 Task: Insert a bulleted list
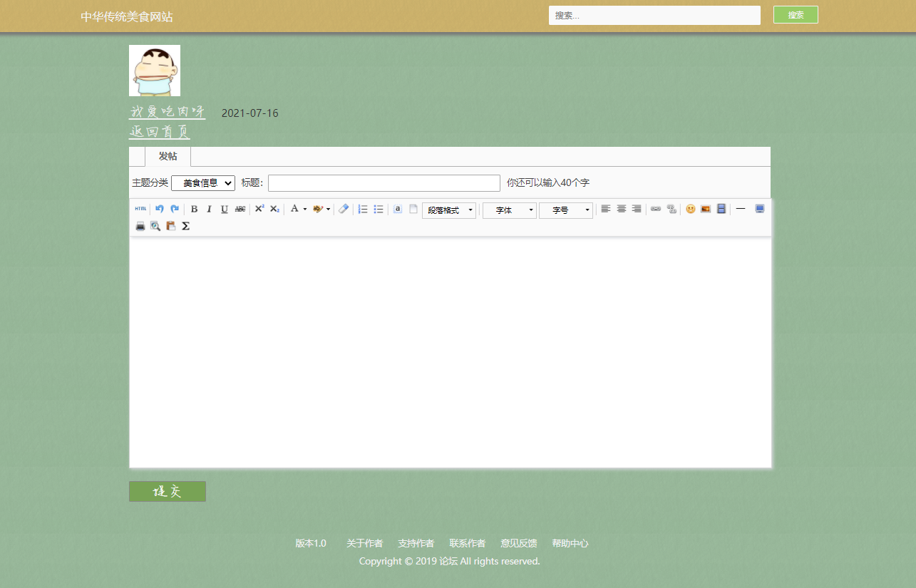tap(379, 209)
